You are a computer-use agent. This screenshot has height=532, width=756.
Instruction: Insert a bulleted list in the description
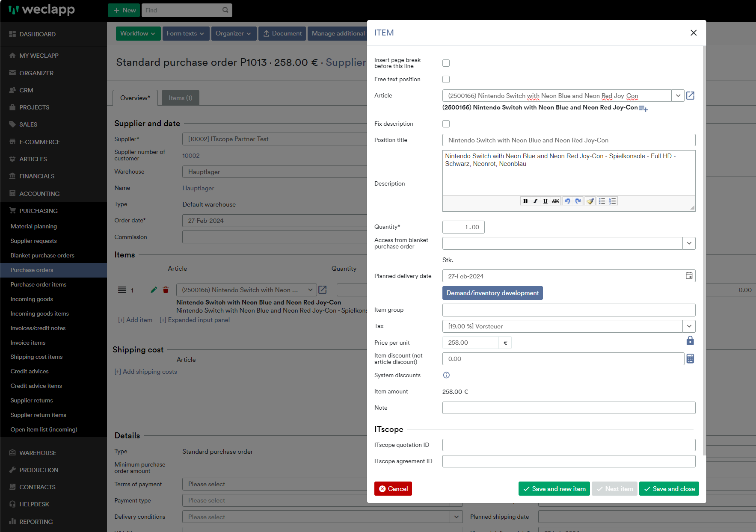pos(602,201)
